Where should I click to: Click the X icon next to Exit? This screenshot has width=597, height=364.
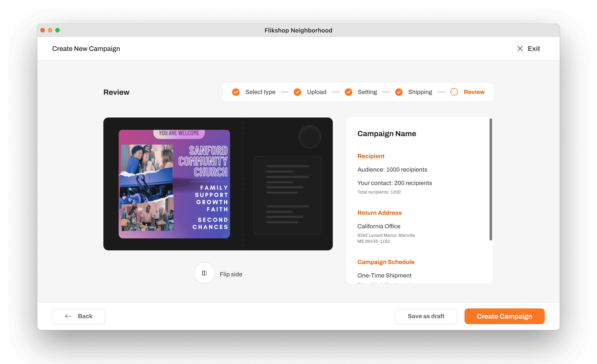[x=520, y=49]
